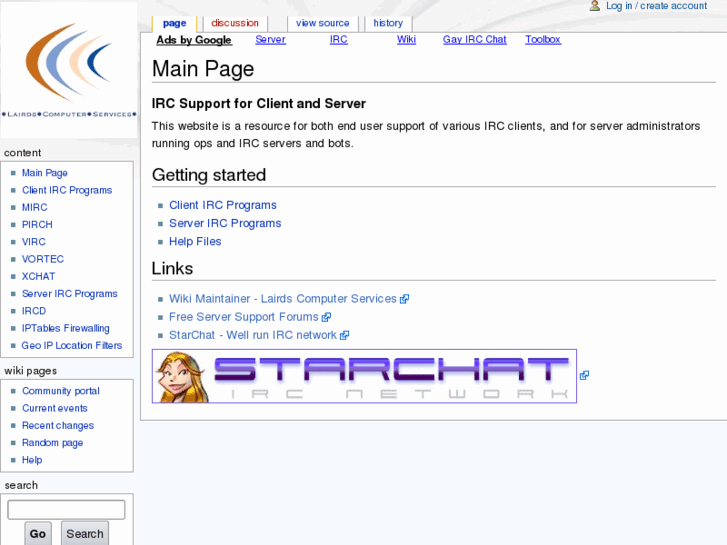Click external link icon after StarChat network link

coord(344,335)
